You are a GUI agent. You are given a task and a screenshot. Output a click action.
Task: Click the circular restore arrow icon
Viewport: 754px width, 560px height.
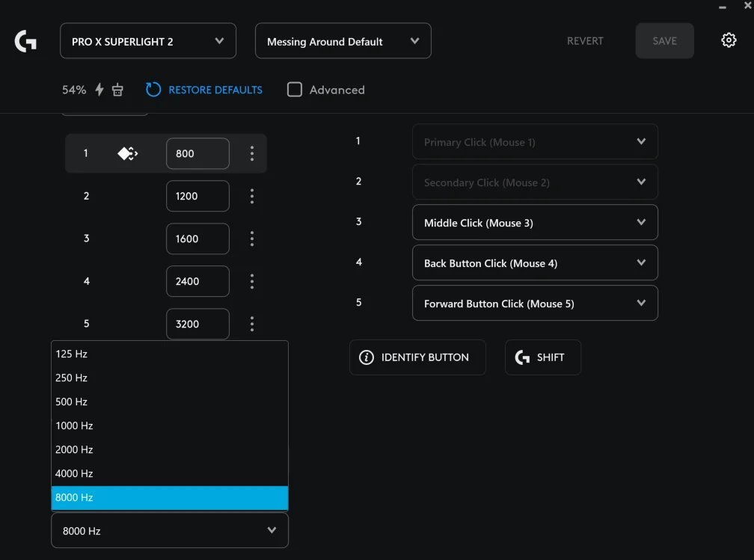point(153,89)
